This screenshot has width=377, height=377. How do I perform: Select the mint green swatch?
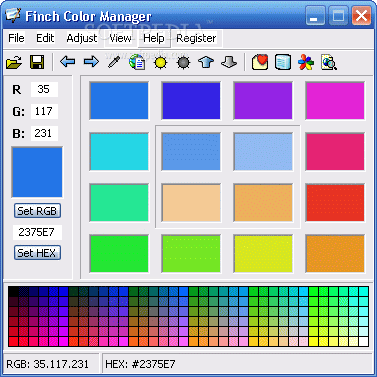pyautogui.click(x=119, y=203)
